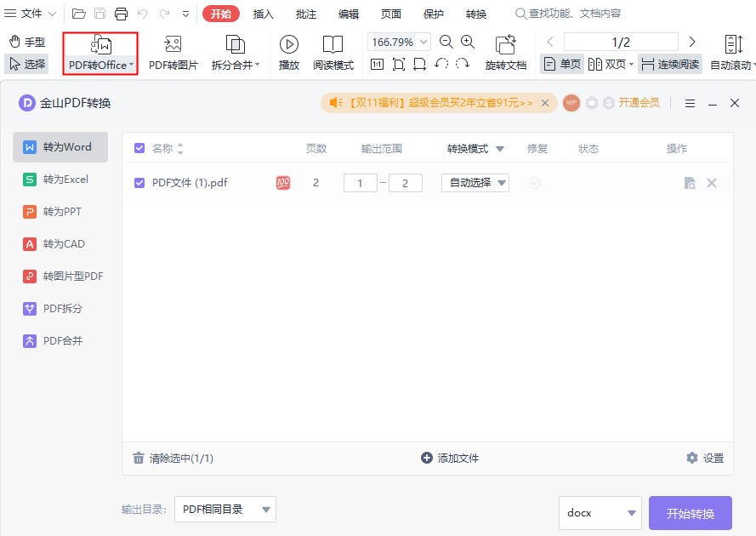
Task: Click 清除选中(1/1) trash button
Action: point(173,459)
